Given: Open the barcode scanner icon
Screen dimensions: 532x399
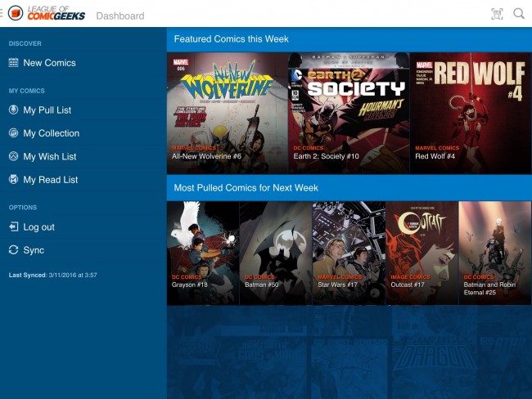Looking at the screenshot, I should (x=497, y=14).
